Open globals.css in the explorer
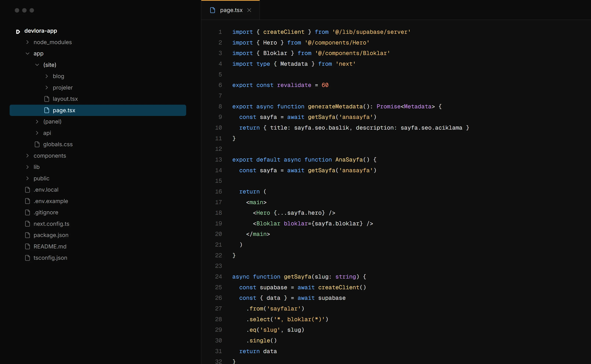This screenshot has width=591, height=364. click(58, 144)
